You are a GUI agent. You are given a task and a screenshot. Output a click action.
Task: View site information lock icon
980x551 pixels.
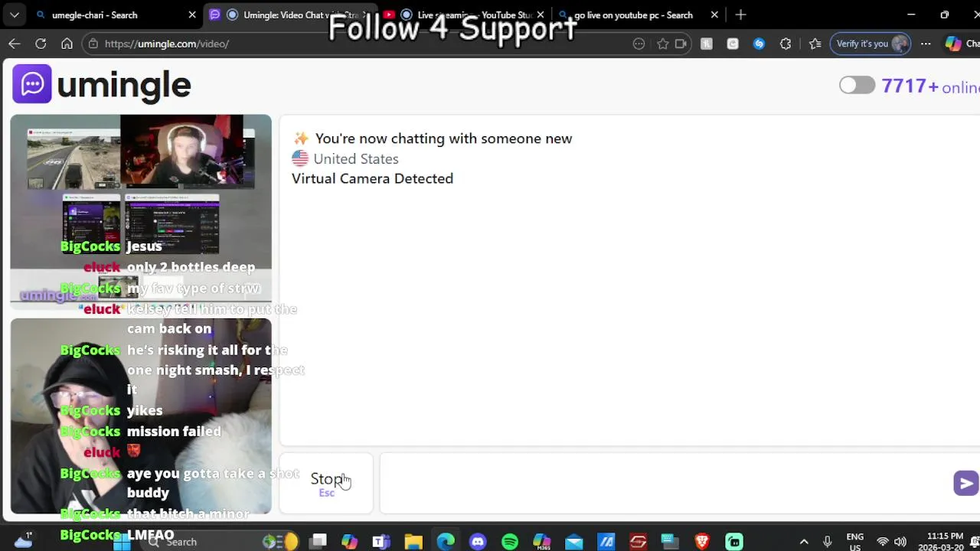[x=93, y=44]
